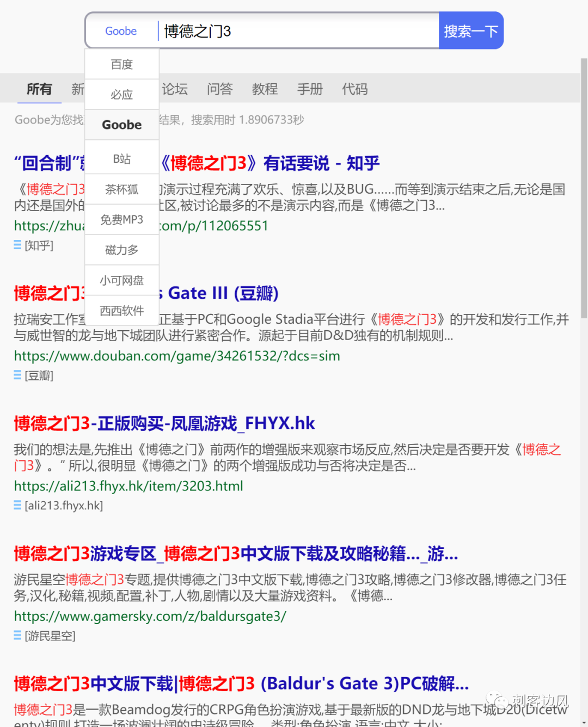
Task: Click the search time text 1.8906733秒
Action: (271, 120)
